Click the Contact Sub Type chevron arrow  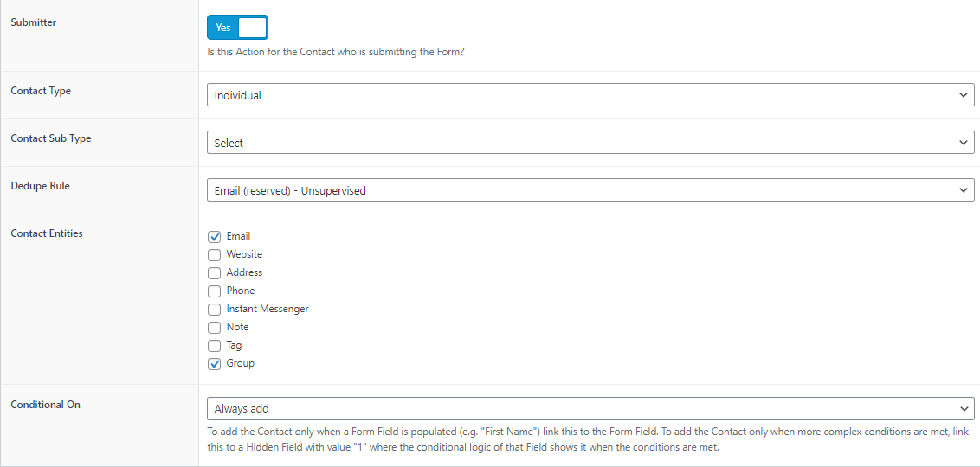[x=963, y=143]
